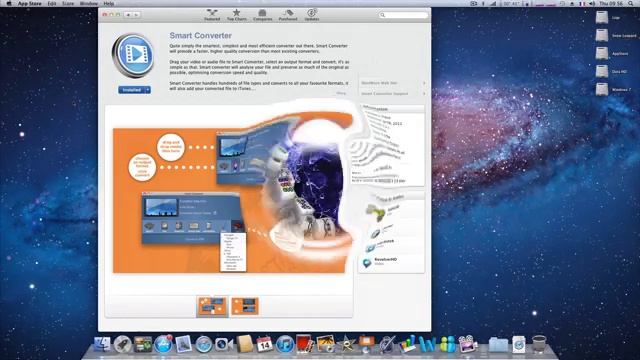The height and width of the screenshot is (360, 640).
Task: Click the volume icon in menu bar
Action: pyautogui.click(x=591, y=3)
